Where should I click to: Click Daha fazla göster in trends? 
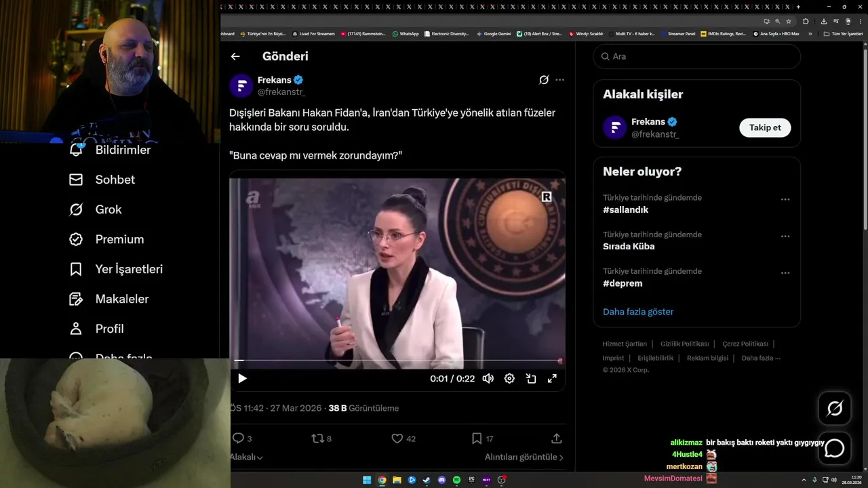[638, 312]
